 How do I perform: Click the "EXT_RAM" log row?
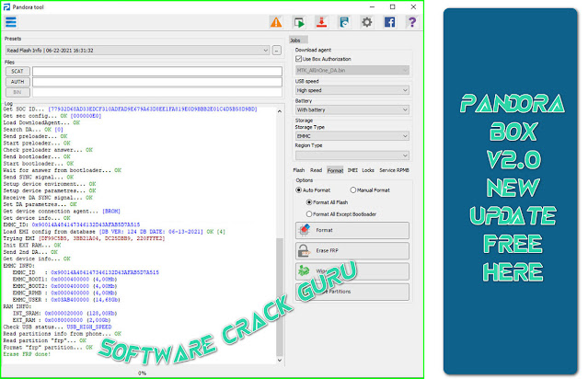(62, 320)
